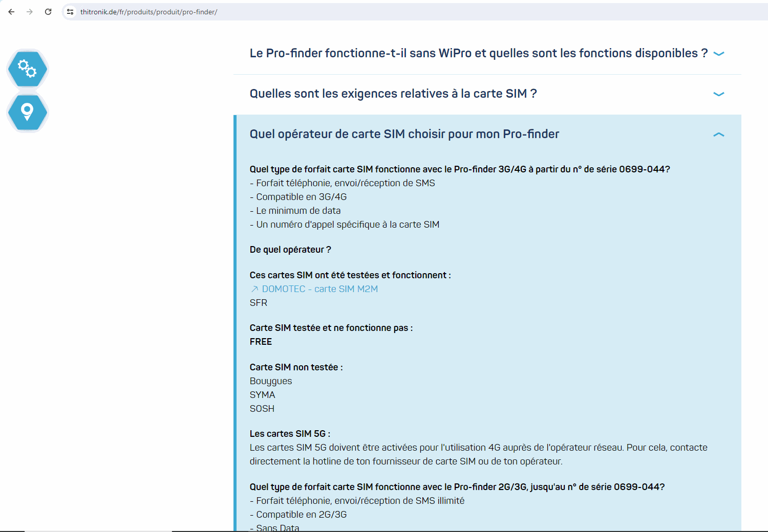
Task: Click the arrow icon before DOMOTEC link
Action: point(254,289)
